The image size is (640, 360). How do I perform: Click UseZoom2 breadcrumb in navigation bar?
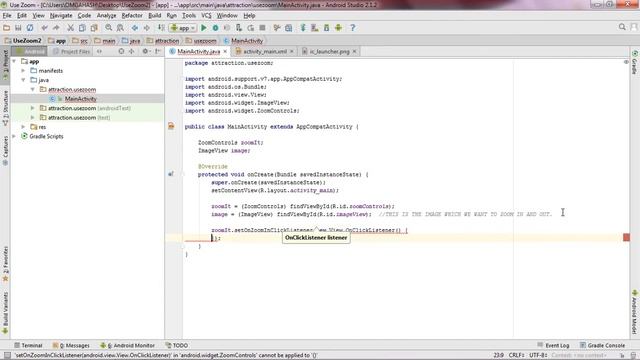pyautogui.click(x=23, y=41)
